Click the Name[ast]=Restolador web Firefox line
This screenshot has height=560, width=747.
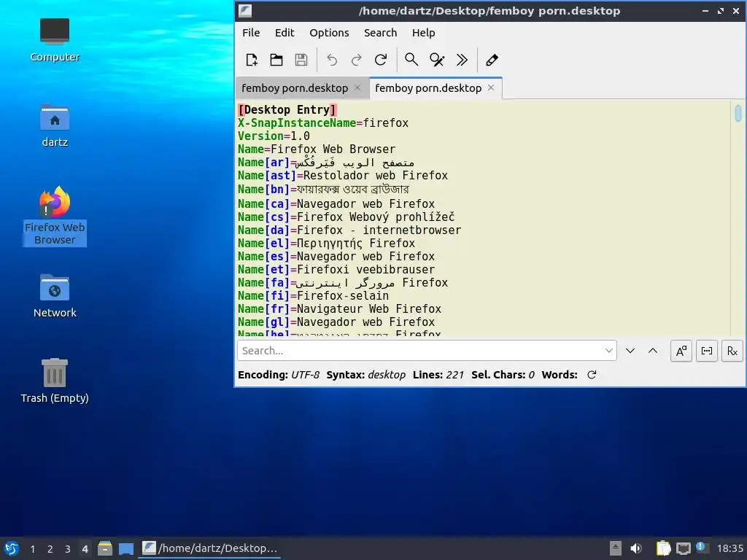pyautogui.click(x=343, y=176)
